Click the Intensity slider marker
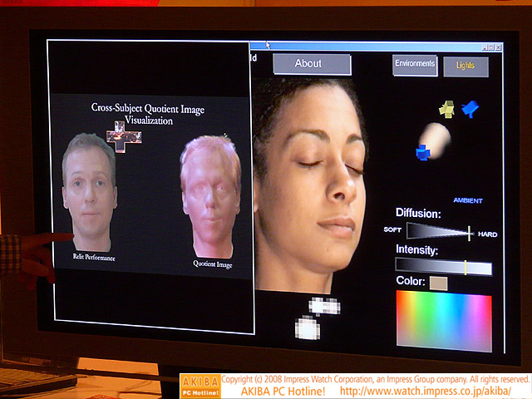 [465, 268]
